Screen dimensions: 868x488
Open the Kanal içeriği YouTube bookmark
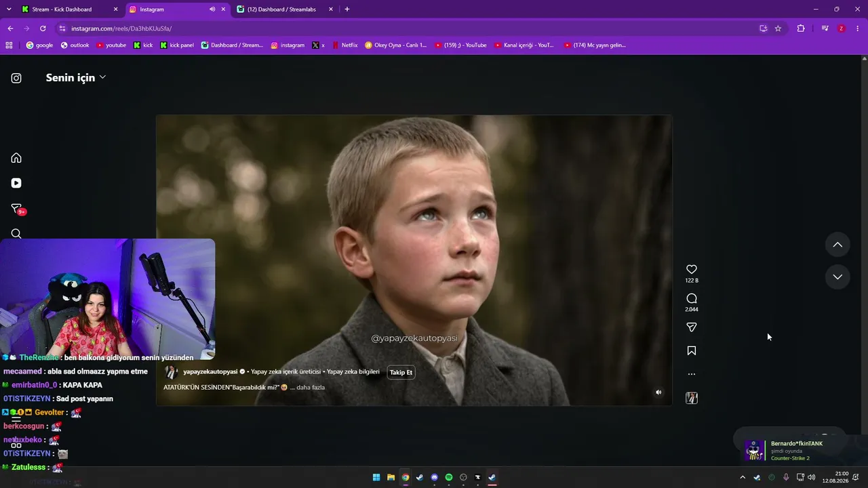coord(524,45)
